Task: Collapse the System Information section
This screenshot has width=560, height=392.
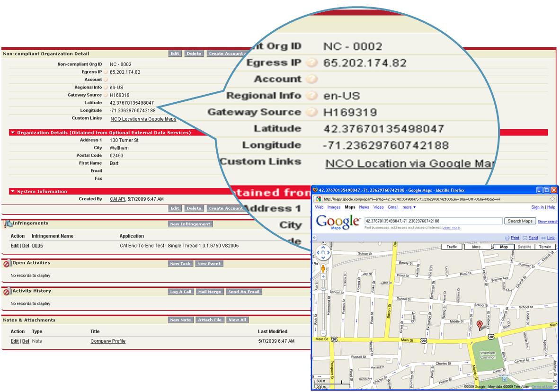Action: click(x=13, y=192)
